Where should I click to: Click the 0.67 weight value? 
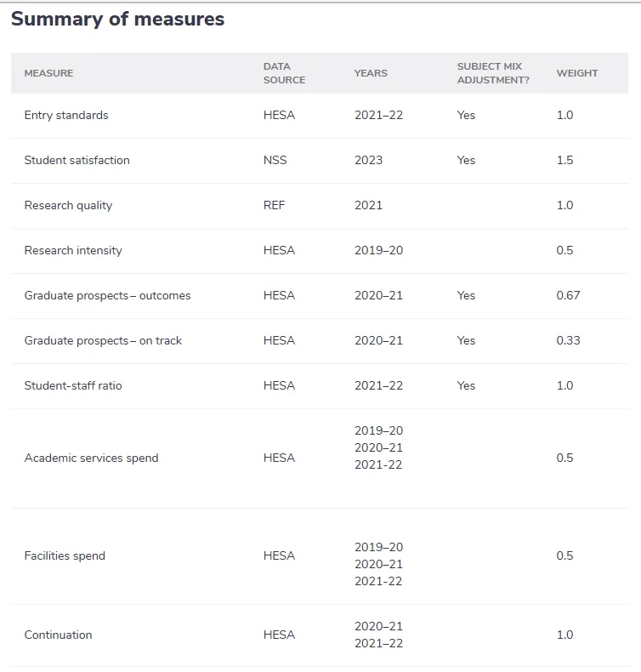point(568,295)
